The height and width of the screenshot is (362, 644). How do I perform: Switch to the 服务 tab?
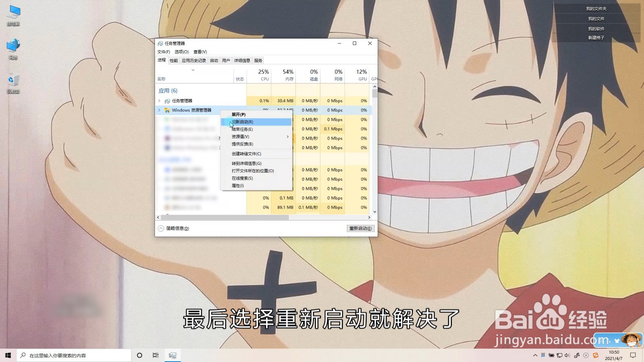[258, 61]
